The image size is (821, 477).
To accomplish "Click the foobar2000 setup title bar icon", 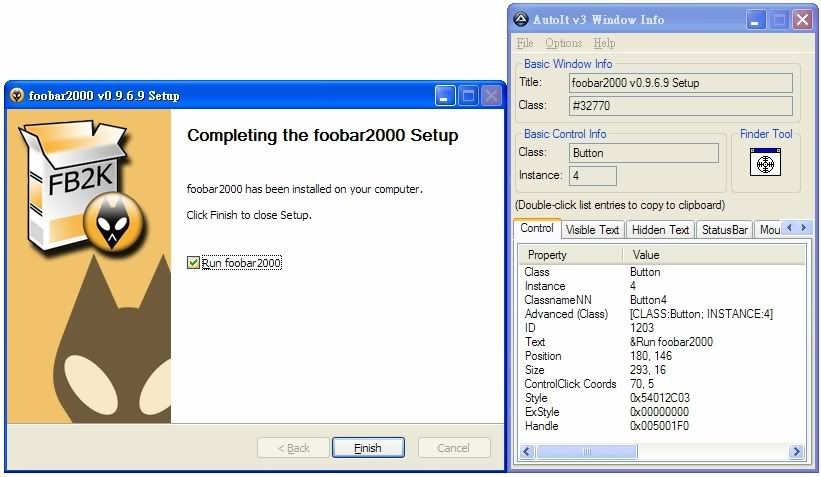I will click(17, 96).
